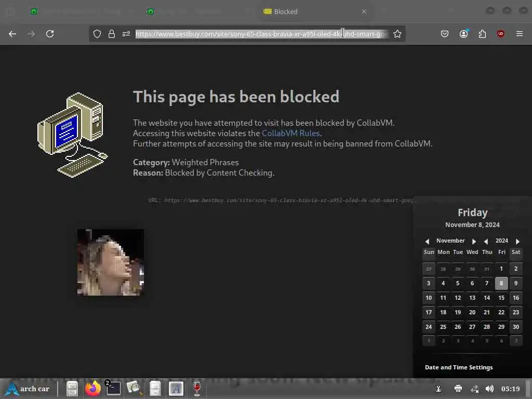Click the bestbuy URL in address bar
Screen dimensions: 532x399
(x=261, y=34)
